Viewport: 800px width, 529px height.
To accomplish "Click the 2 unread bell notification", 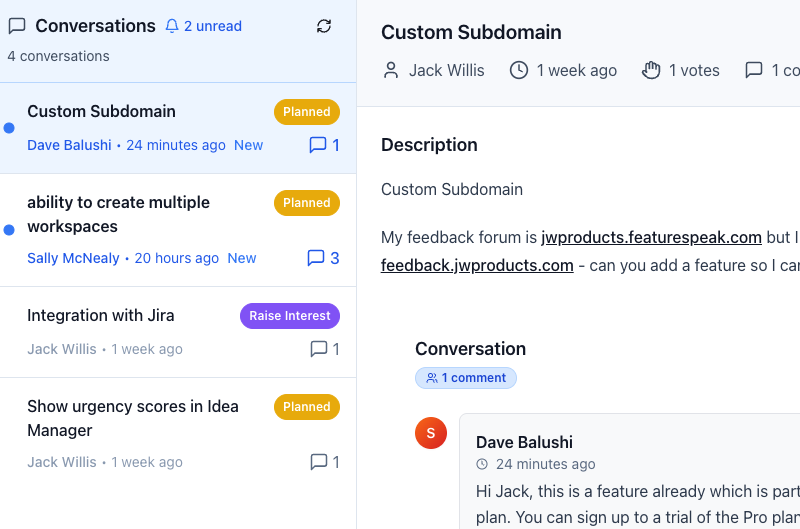I will point(203,26).
